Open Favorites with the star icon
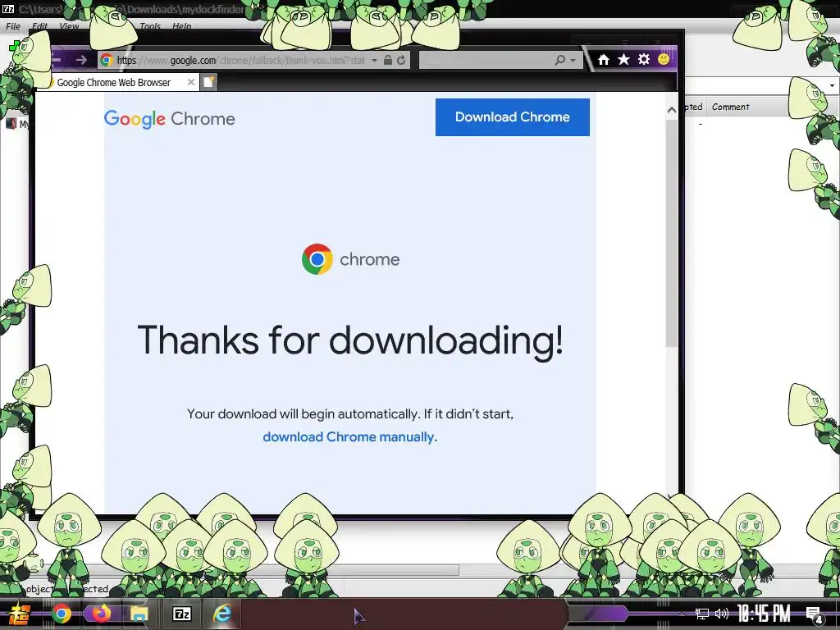The width and height of the screenshot is (840, 630). click(623, 59)
